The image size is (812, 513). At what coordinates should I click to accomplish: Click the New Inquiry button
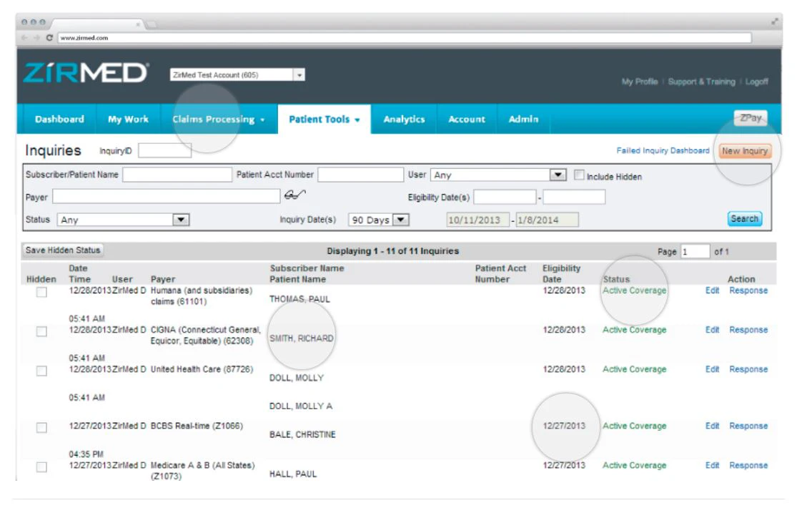pos(745,151)
